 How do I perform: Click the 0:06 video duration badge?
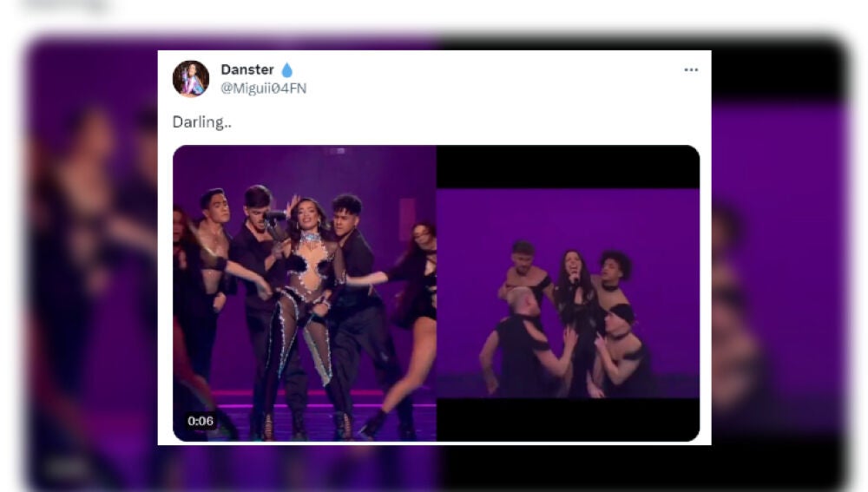(x=201, y=421)
